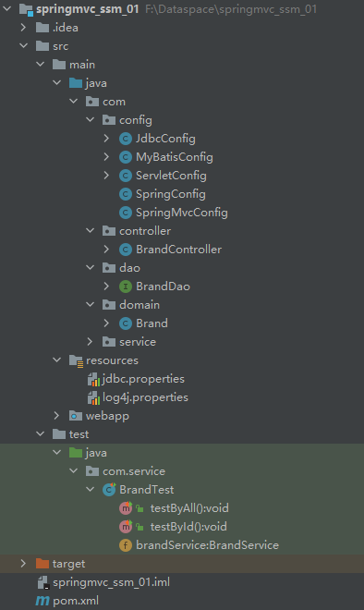Click the src folder icon
The height and width of the screenshot is (610, 364).
pos(42,46)
